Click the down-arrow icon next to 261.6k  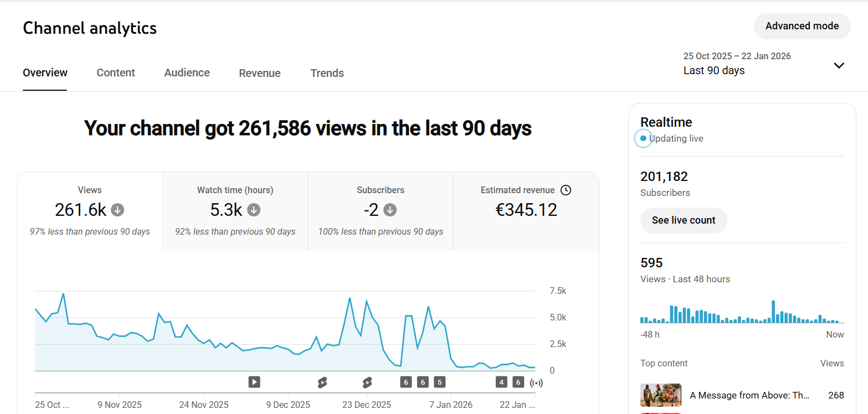point(117,210)
